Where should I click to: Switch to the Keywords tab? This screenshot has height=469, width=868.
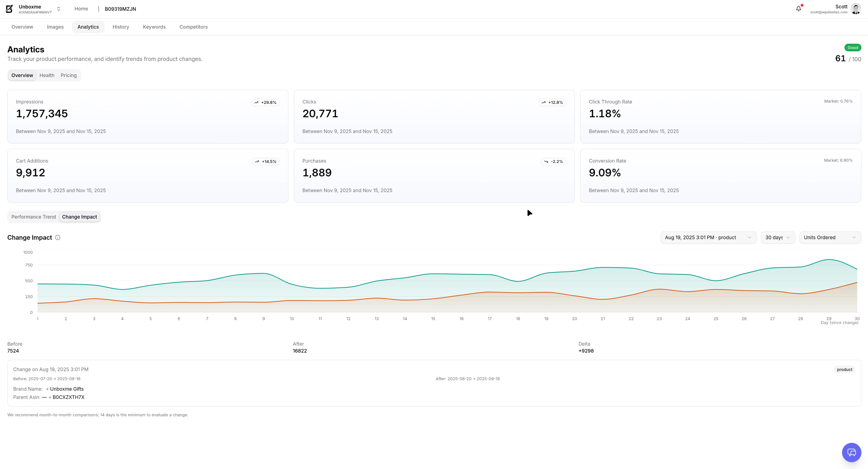coord(154,27)
